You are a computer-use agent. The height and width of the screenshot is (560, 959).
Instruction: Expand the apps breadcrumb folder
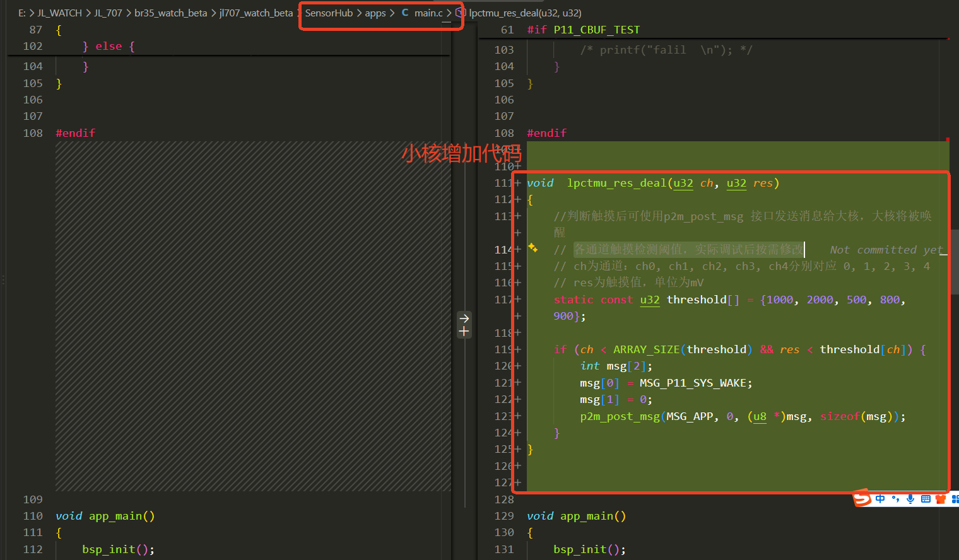pyautogui.click(x=375, y=13)
